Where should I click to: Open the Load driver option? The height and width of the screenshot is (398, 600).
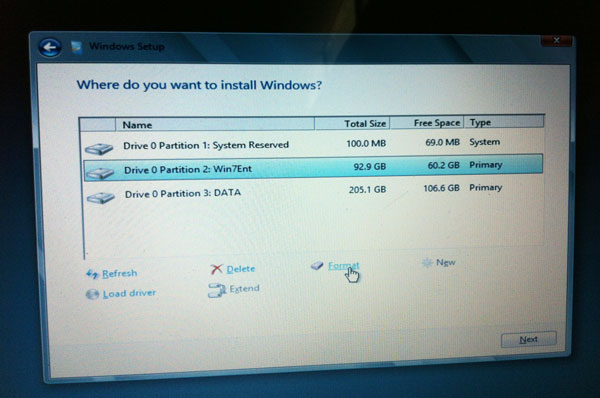point(129,293)
